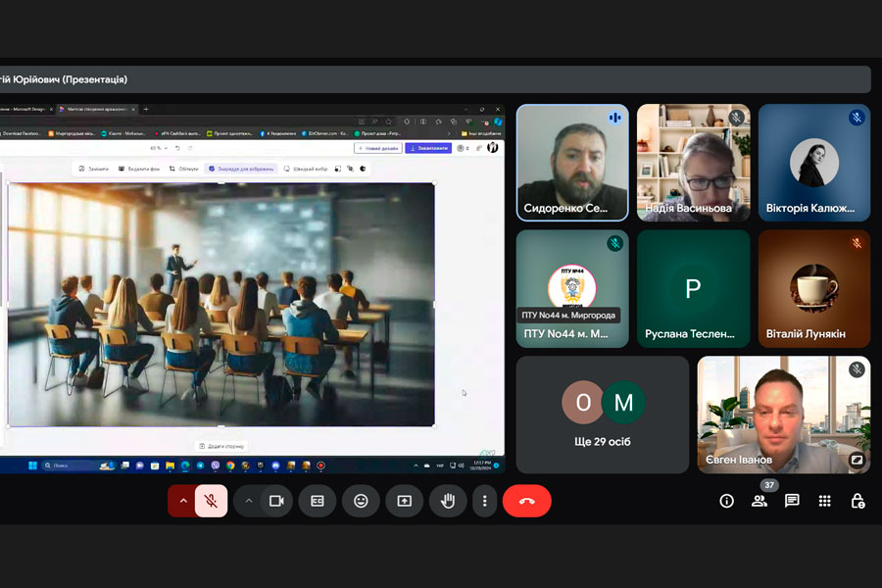
Task: Leave call with red hang-up button
Action: (x=526, y=501)
